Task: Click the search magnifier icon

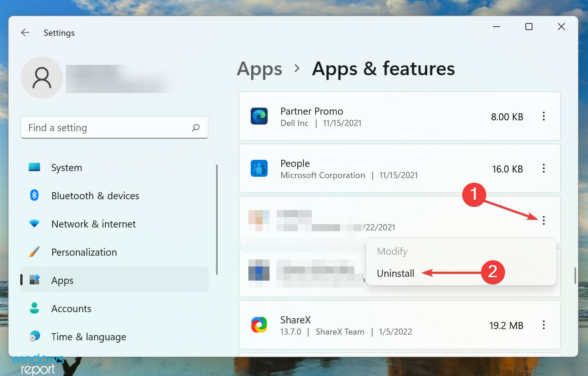Action: (196, 127)
